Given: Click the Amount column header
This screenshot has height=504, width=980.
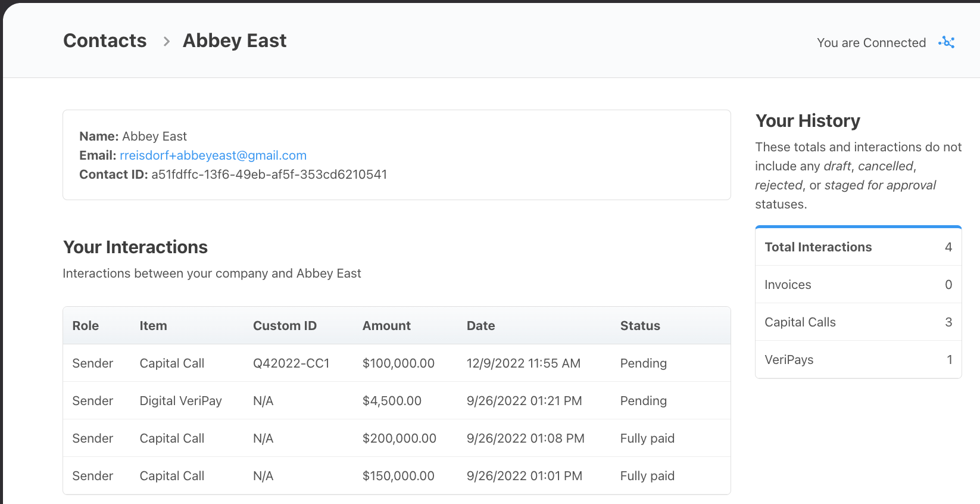Looking at the screenshot, I should click(x=386, y=326).
